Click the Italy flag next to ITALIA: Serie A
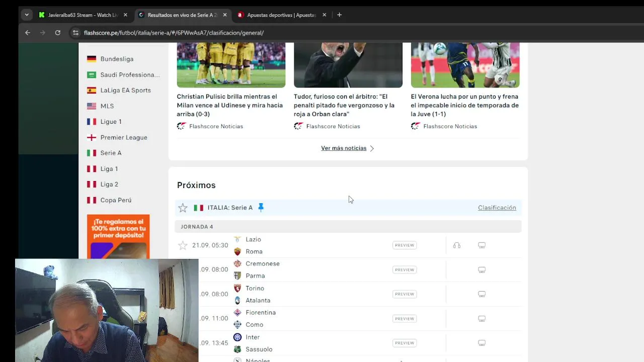644x362 pixels. click(x=199, y=208)
